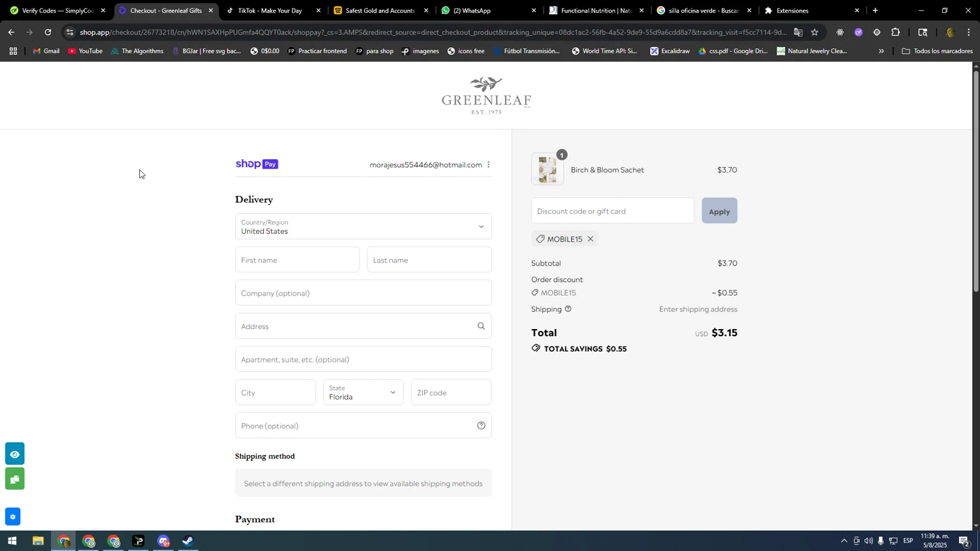Viewport: 980px width, 551px height.
Task: Click the browser address bar URL
Action: tap(433, 32)
